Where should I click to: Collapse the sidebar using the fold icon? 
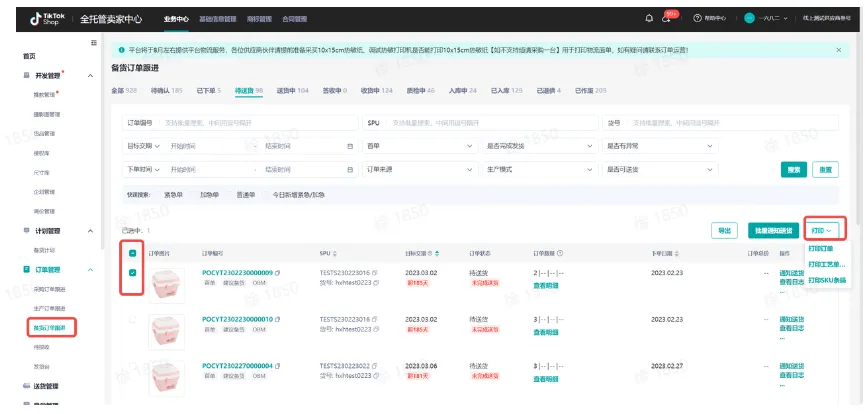pyautogui.click(x=93, y=43)
